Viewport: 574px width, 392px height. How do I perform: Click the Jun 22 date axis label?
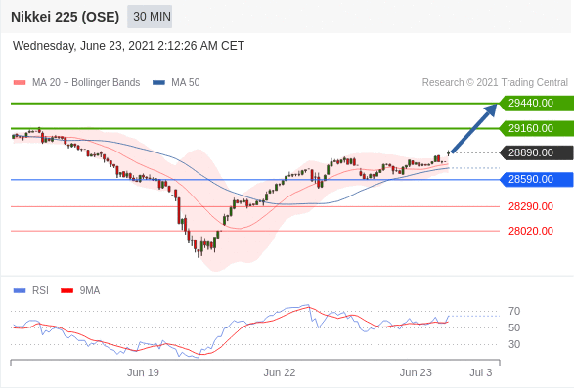pos(280,372)
